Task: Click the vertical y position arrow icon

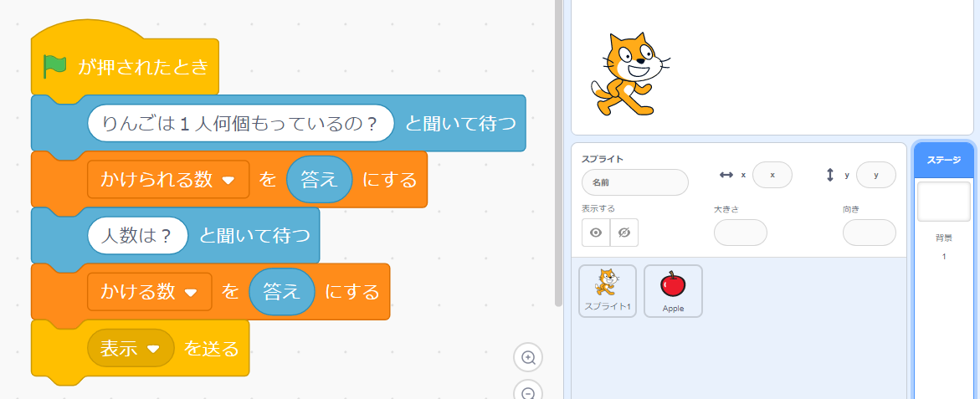Action: click(830, 175)
